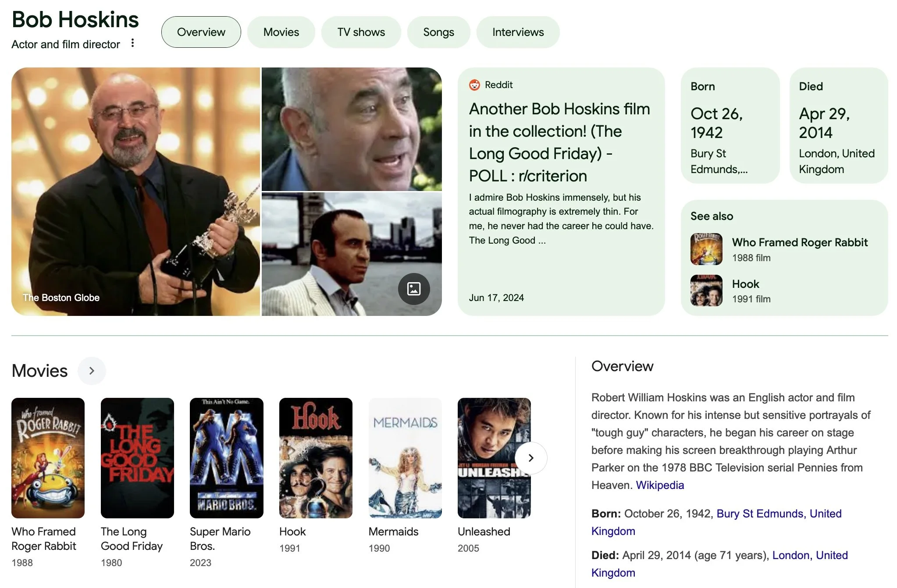Click the Born date card
The height and width of the screenshot is (588, 897).
pyautogui.click(x=730, y=126)
